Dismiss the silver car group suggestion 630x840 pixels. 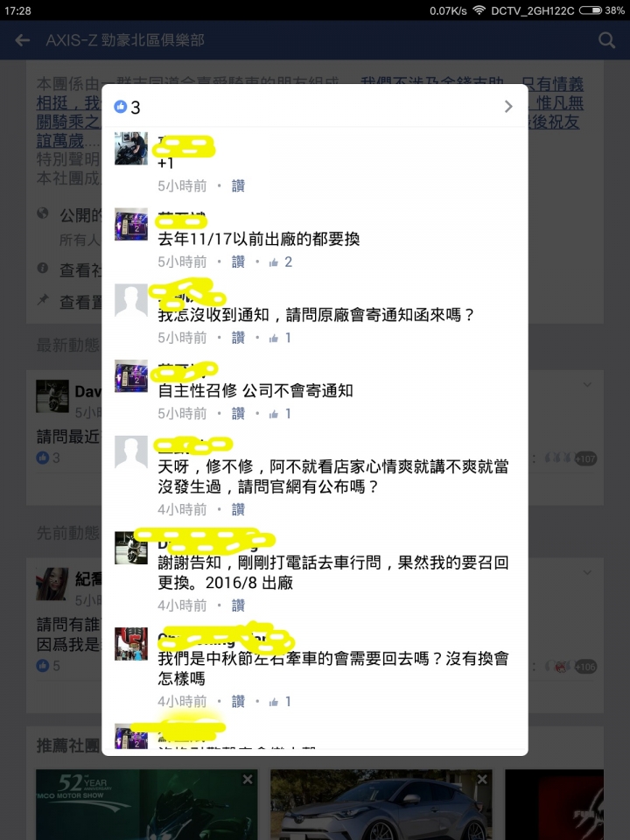click(x=482, y=780)
